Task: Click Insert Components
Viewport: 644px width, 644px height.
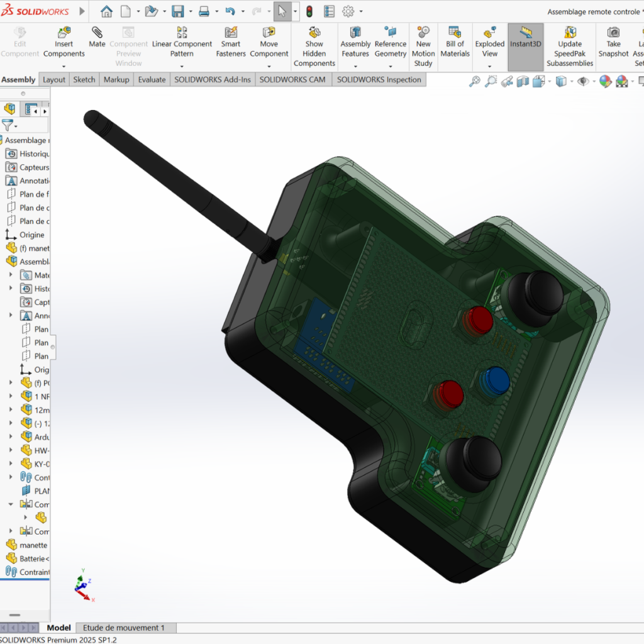Action: (64, 43)
